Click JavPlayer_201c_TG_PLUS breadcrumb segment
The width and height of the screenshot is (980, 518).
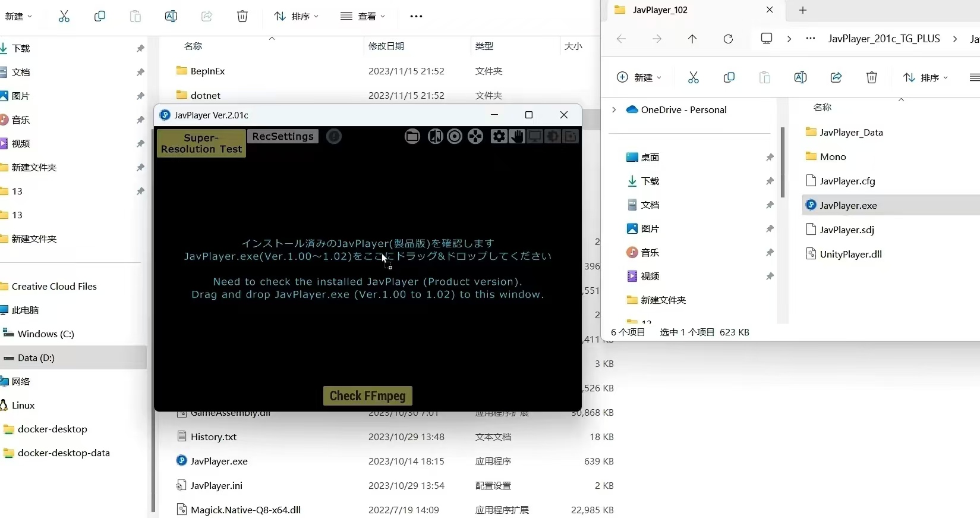point(884,39)
